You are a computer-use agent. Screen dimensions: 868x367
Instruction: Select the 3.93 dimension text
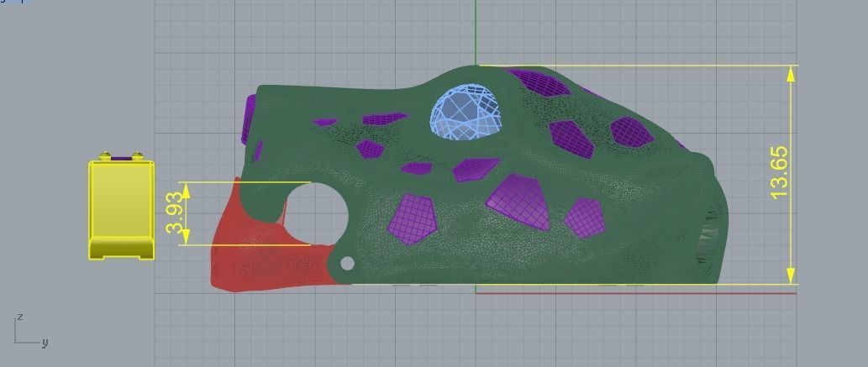pyautogui.click(x=175, y=212)
